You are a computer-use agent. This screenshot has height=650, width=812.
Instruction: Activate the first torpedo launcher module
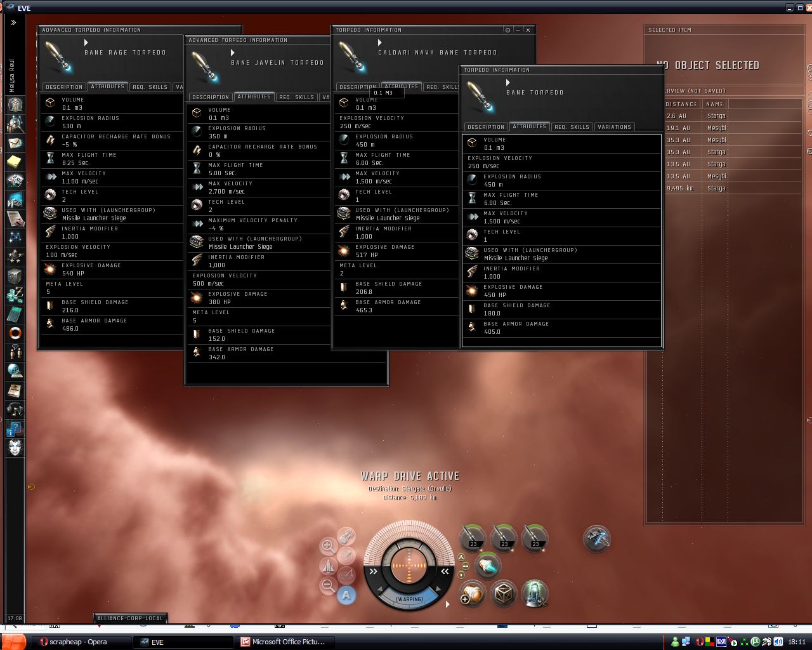pyautogui.click(x=473, y=538)
